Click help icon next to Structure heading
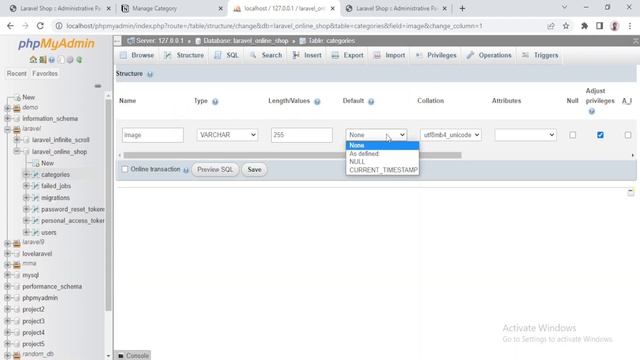The height and width of the screenshot is (360, 640). (x=150, y=74)
